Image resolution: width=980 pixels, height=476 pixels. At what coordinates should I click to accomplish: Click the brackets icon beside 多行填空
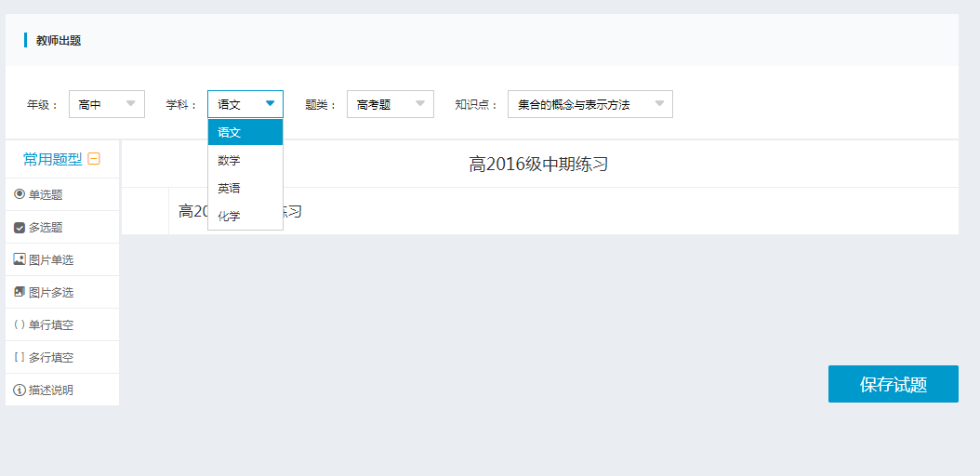pyautogui.click(x=20, y=357)
